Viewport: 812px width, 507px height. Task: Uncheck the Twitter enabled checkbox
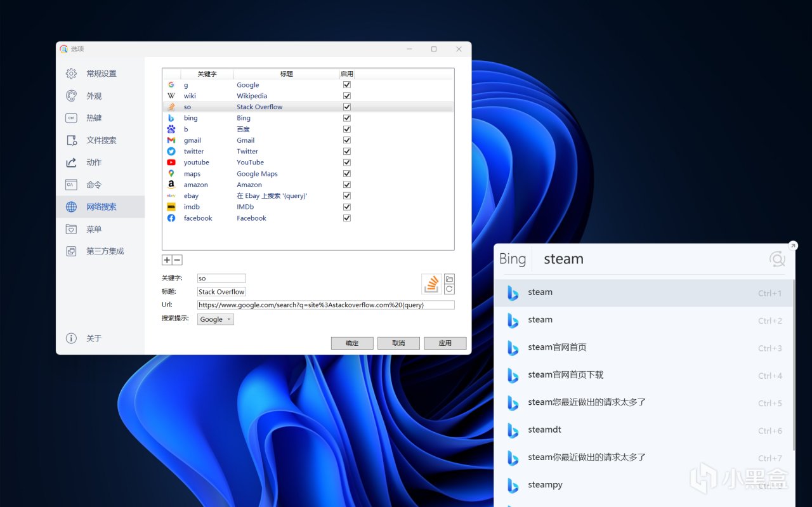point(347,151)
